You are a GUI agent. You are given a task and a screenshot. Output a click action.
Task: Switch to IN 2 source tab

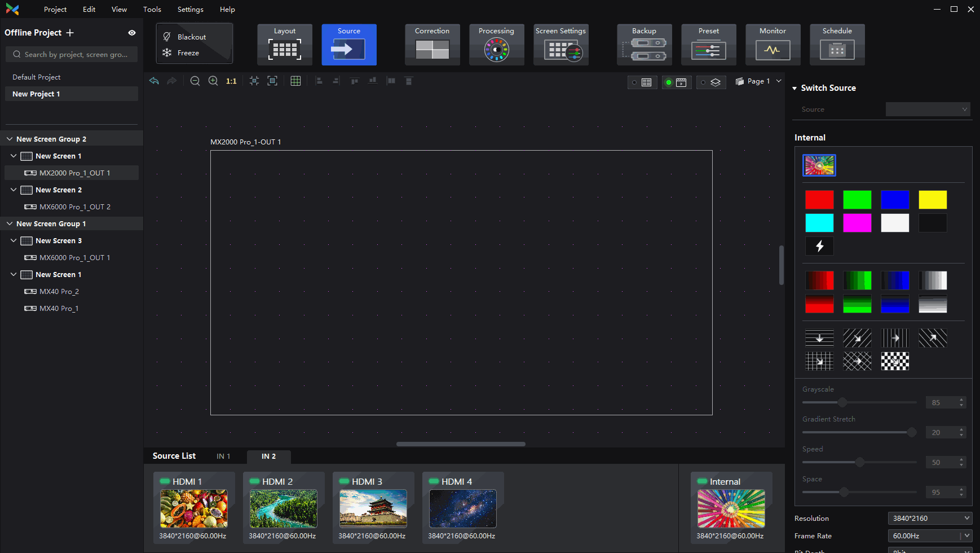click(269, 456)
